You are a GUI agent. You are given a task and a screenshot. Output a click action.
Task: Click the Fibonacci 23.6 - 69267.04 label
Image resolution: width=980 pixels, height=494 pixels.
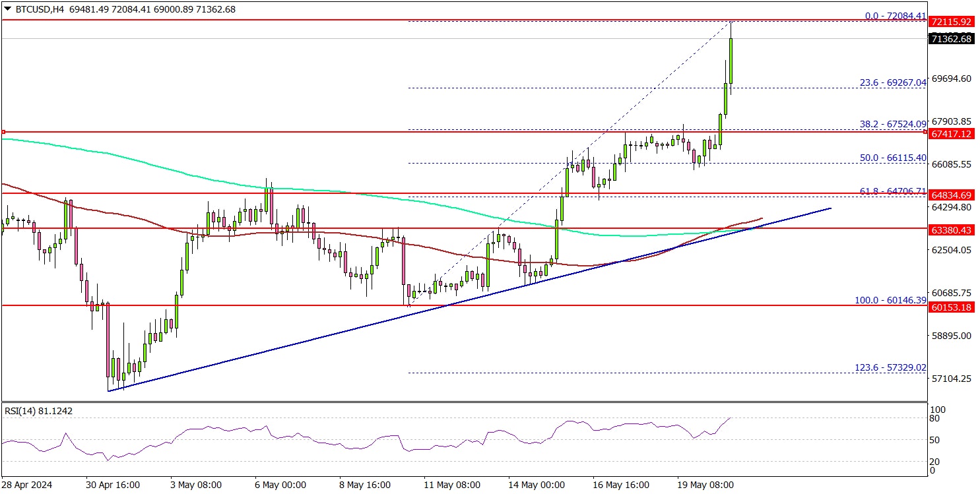click(892, 82)
